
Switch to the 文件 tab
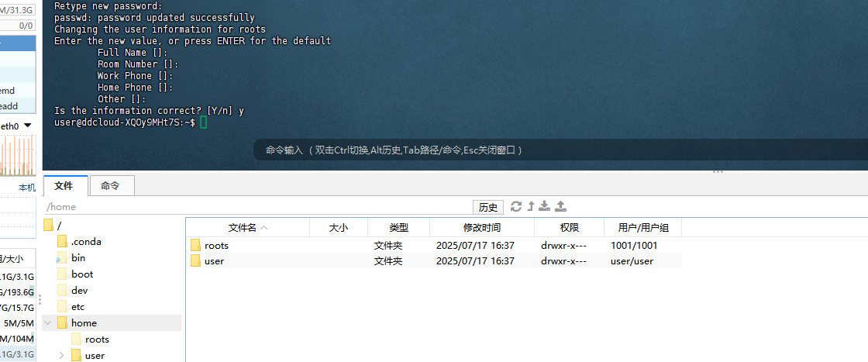(x=64, y=186)
